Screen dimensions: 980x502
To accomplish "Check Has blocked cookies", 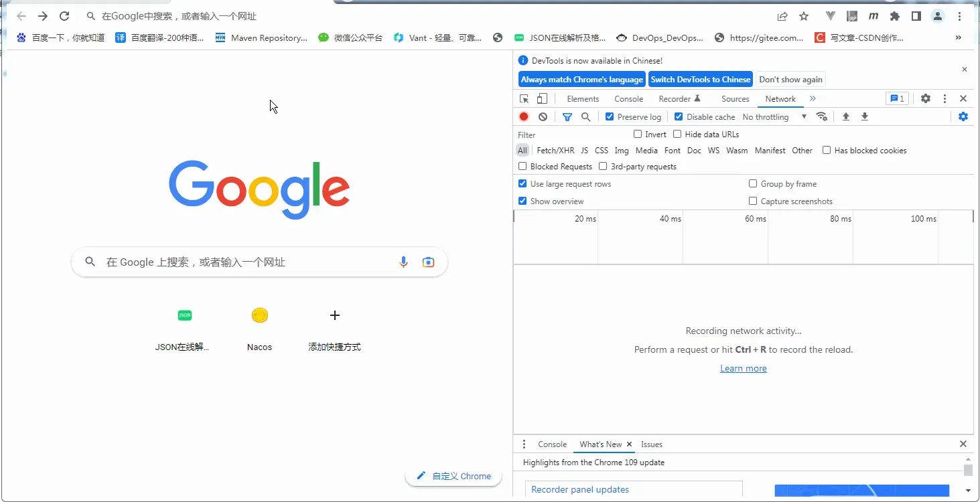I will coord(827,151).
